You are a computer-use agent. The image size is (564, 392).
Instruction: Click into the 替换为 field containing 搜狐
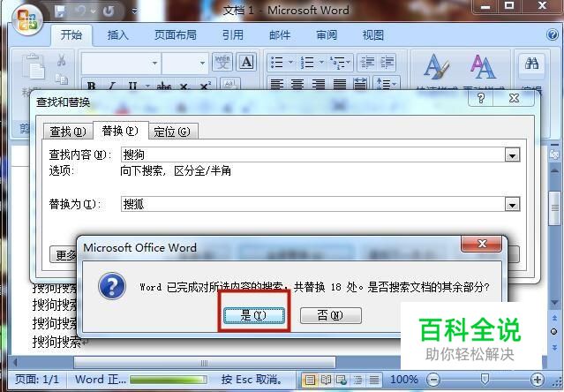click(313, 205)
